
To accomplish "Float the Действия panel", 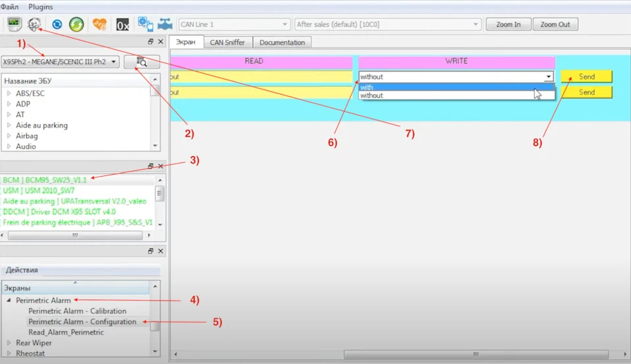I will (x=151, y=250).
